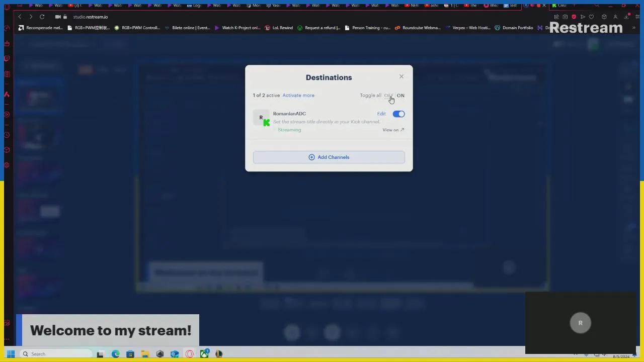This screenshot has width=644, height=362.
Task: Click the RomanianADC Kick channel avatar
Action: [x=261, y=118]
